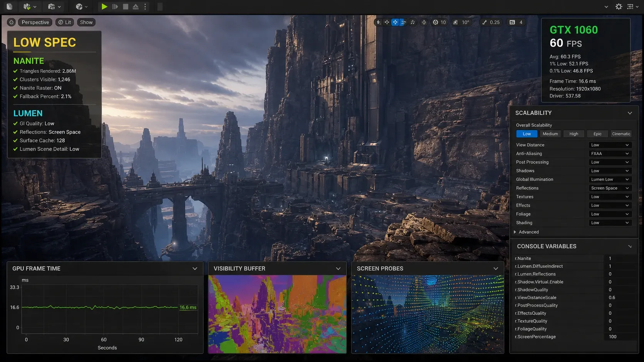The width and height of the screenshot is (644, 362).
Task: Open the Lit view mode menu
Action: pyautogui.click(x=65, y=22)
